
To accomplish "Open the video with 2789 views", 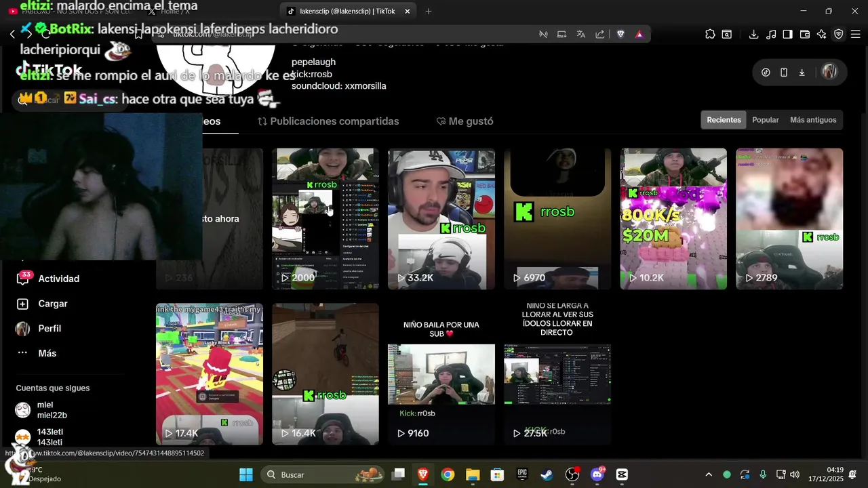I will [x=789, y=219].
